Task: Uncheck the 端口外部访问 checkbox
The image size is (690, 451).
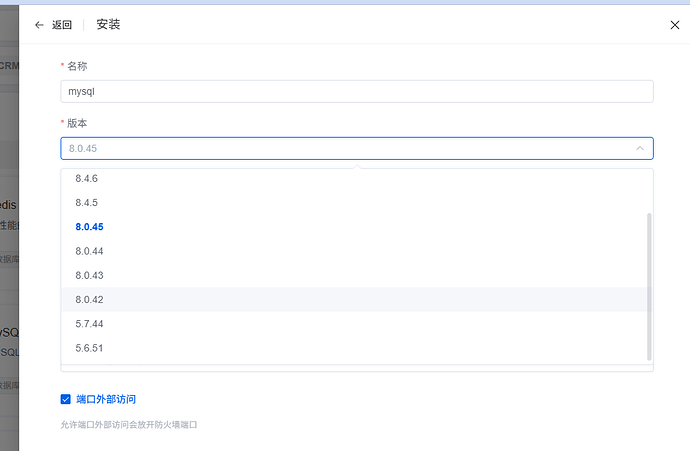Action: click(66, 399)
